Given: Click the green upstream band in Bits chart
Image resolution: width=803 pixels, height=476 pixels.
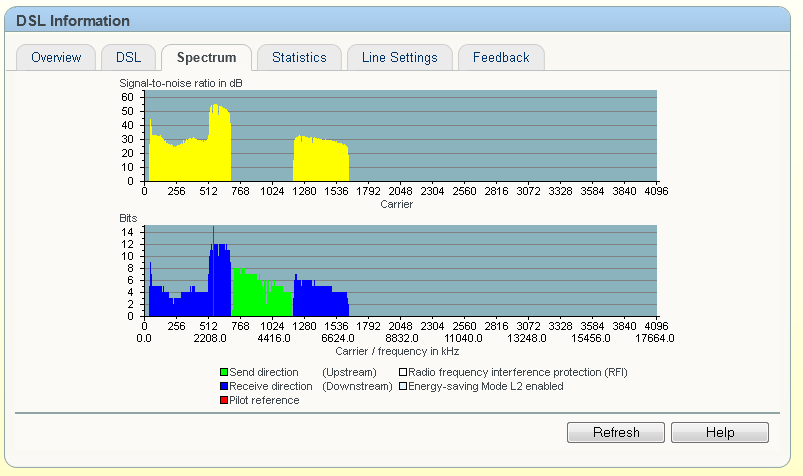Looking at the screenshot, I should (x=260, y=295).
